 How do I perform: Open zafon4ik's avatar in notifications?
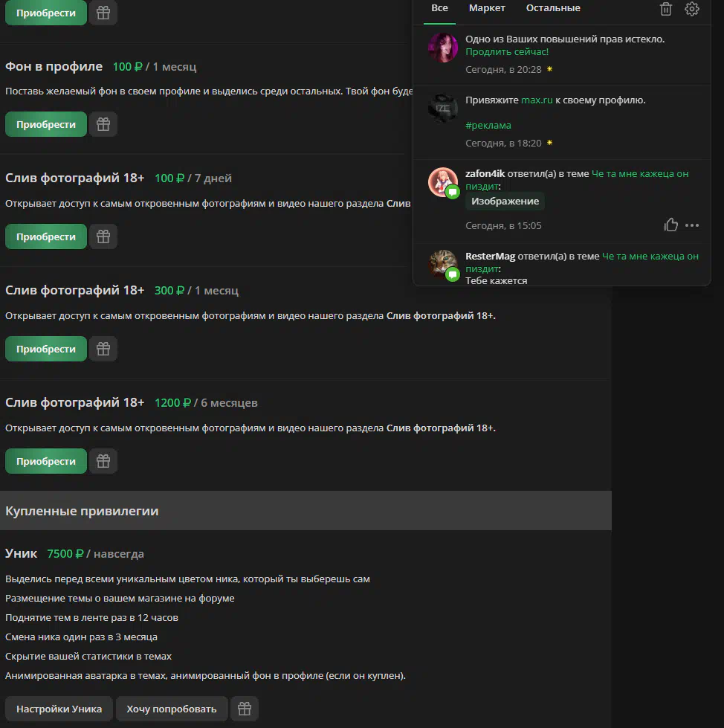(x=443, y=182)
